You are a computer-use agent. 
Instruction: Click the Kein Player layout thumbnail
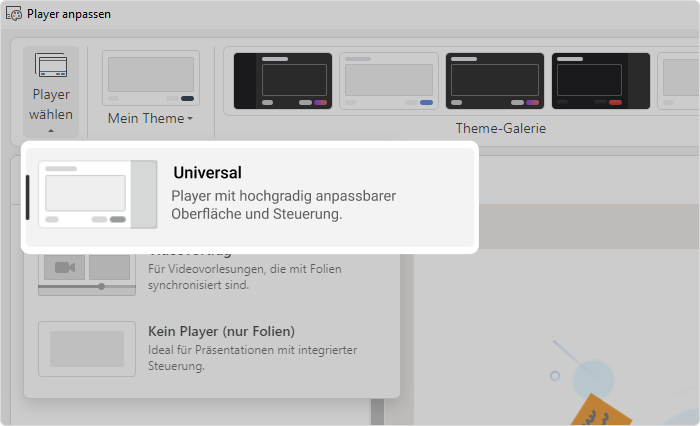click(87, 349)
